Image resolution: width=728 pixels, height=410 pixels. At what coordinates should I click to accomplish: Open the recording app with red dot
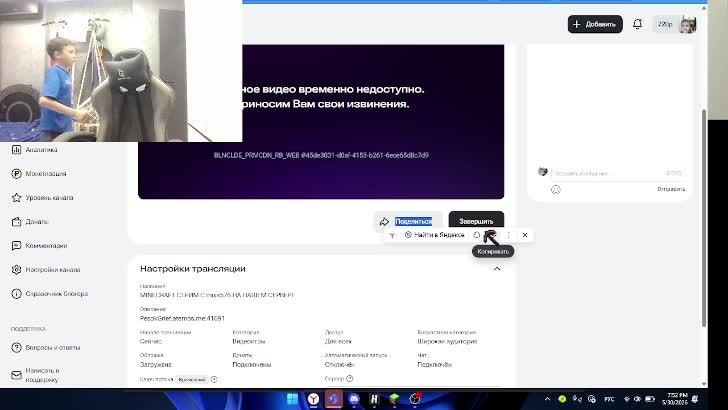[415, 399]
